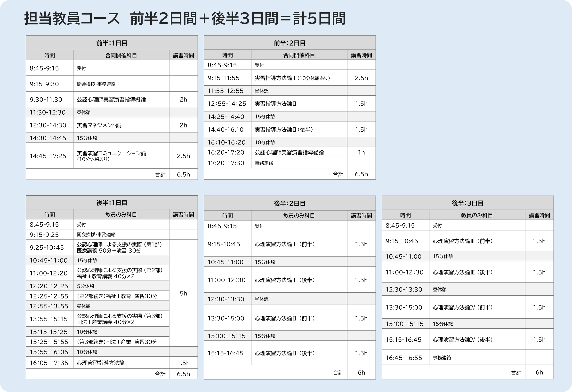The width and height of the screenshot is (572, 392).
Task: Click the 9:15-11:55 time cell
Action: 227,78
